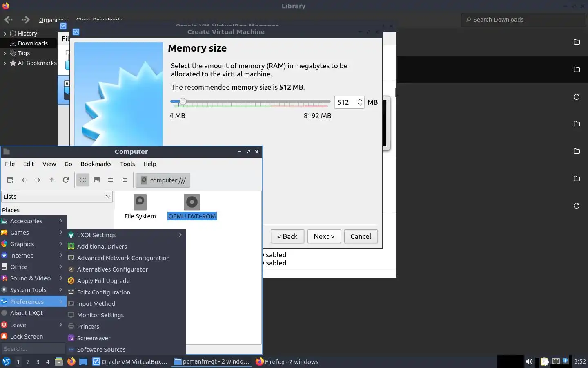Image resolution: width=588 pixels, height=368 pixels.
Task: Open Advanced Network Configuration
Action: pyautogui.click(x=127, y=258)
